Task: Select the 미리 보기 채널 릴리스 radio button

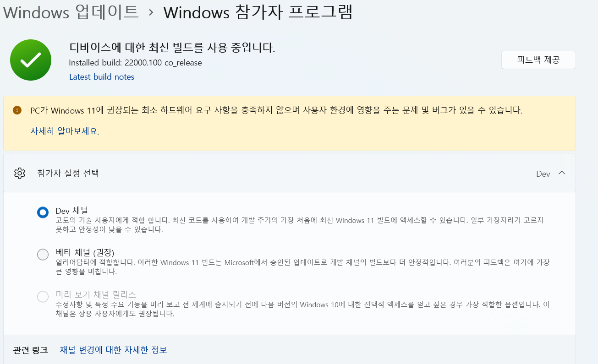Action: point(43,297)
